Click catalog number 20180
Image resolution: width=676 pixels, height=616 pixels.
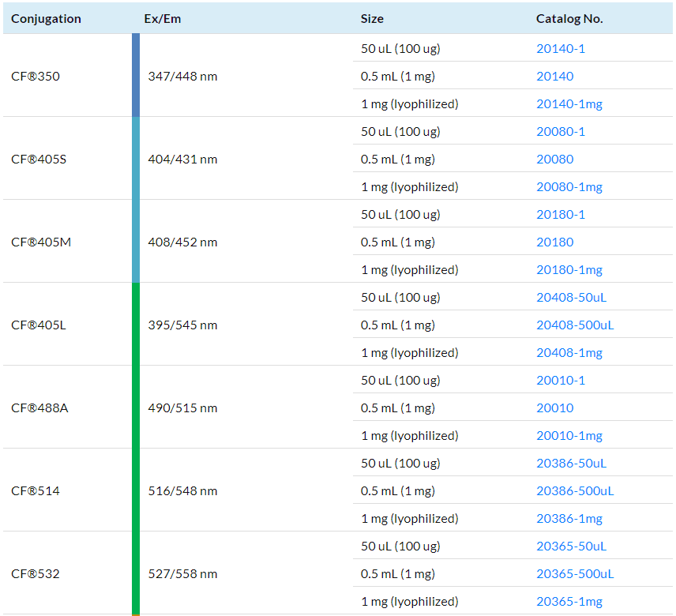(x=554, y=242)
